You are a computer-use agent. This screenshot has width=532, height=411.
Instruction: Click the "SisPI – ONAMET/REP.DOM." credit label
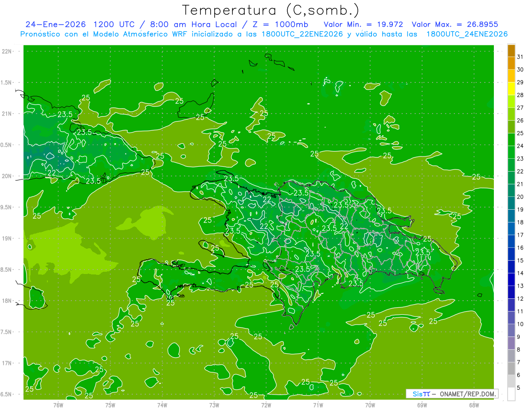point(452,394)
